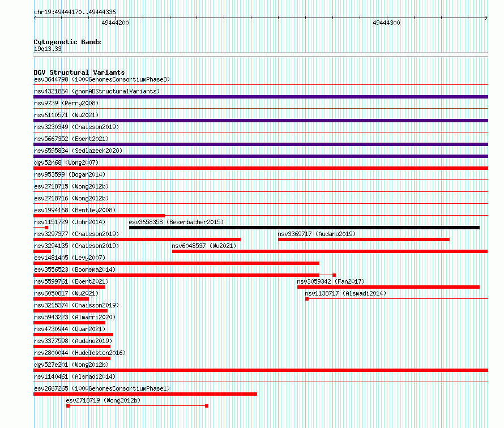Open variant nsv1151729 (John2014)
Screen dimensions: 504x428
(x=70, y=222)
